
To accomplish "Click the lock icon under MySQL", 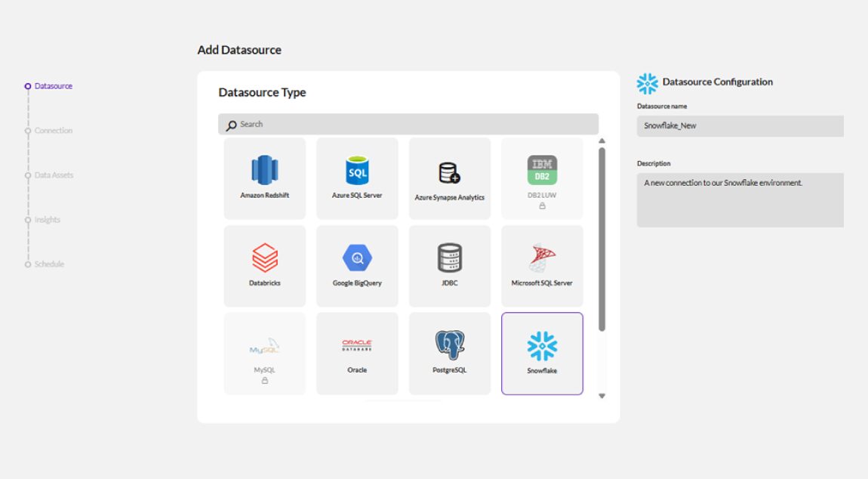I will [265, 380].
